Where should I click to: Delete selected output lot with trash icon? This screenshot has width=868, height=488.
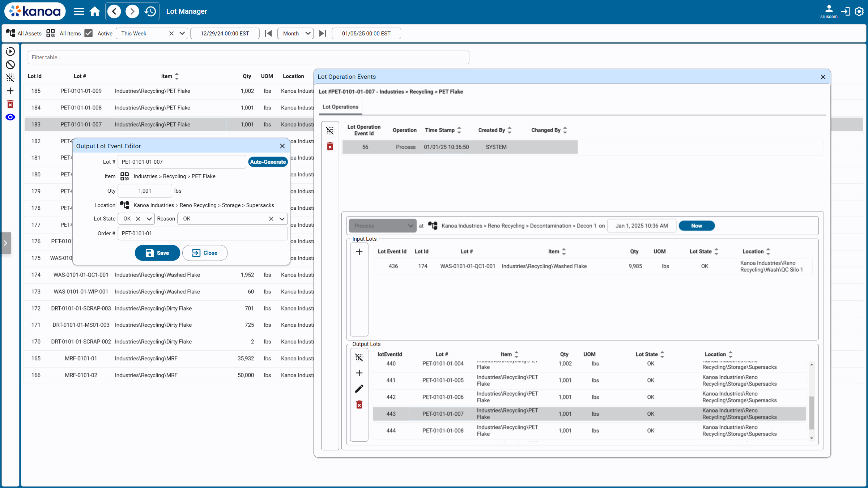click(x=359, y=405)
